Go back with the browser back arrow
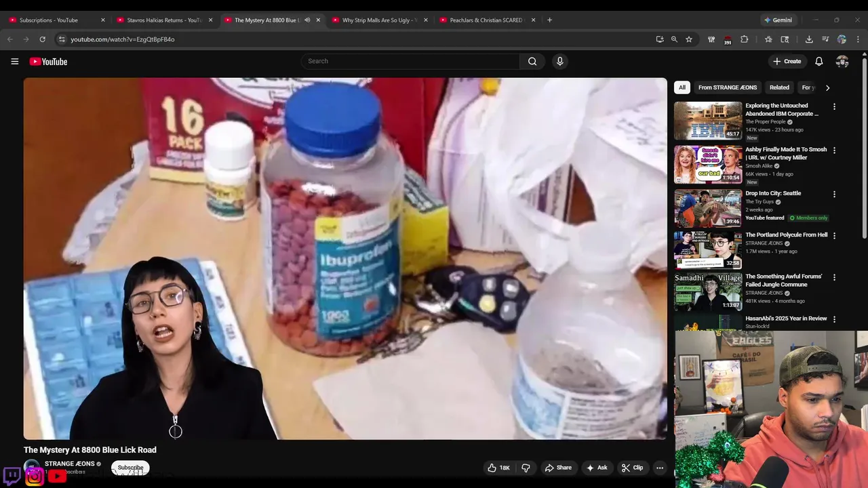Image resolution: width=868 pixels, height=488 pixels. pyautogui.click(x=10, y=39)
